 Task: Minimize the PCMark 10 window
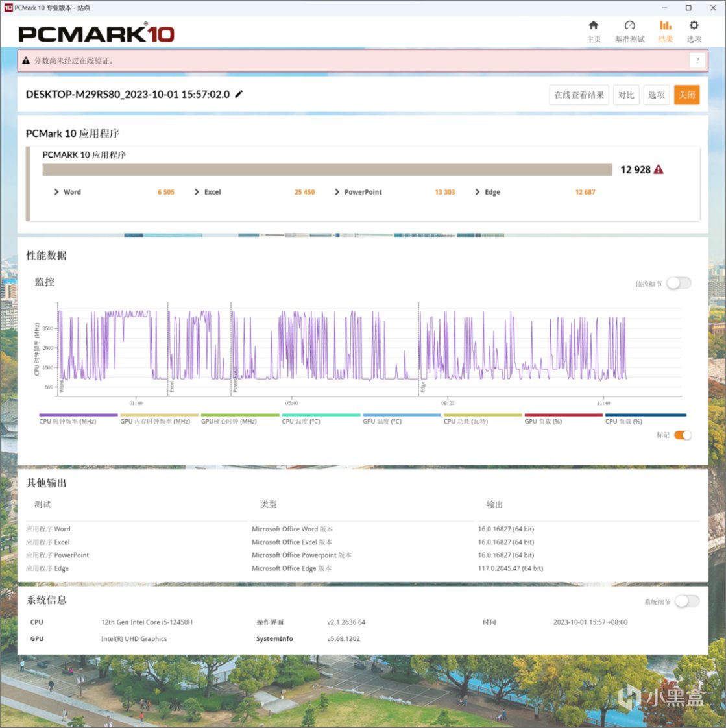pos(664,8)
